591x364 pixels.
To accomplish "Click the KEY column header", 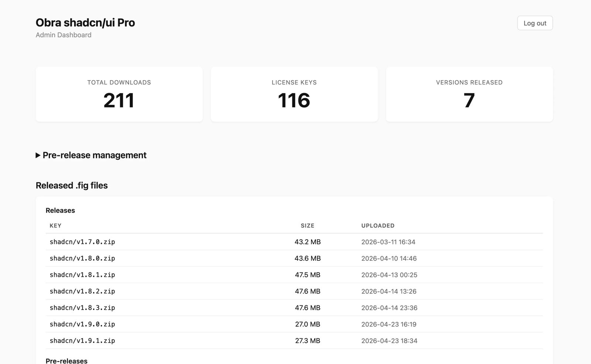I will (55, 226).
